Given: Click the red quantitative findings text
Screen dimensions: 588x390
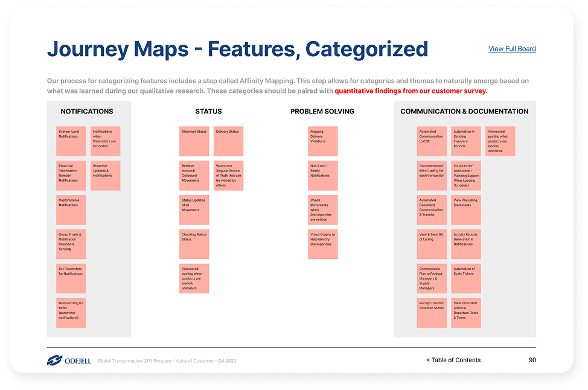Looking at the screenshot, I should coord(411,92).
